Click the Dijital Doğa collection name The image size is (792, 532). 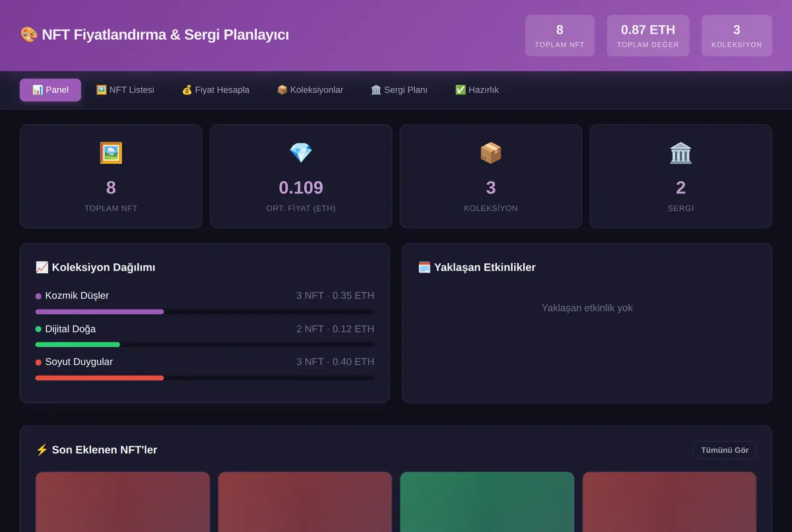71,329
